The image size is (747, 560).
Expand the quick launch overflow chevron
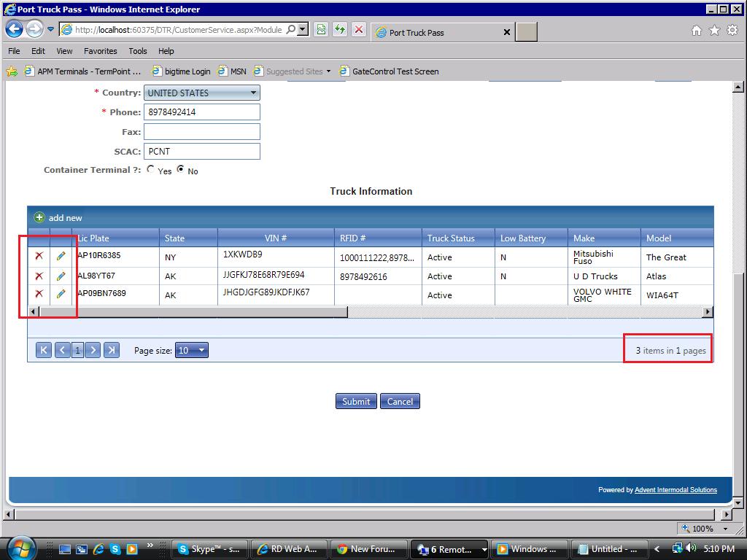(150, 545)
